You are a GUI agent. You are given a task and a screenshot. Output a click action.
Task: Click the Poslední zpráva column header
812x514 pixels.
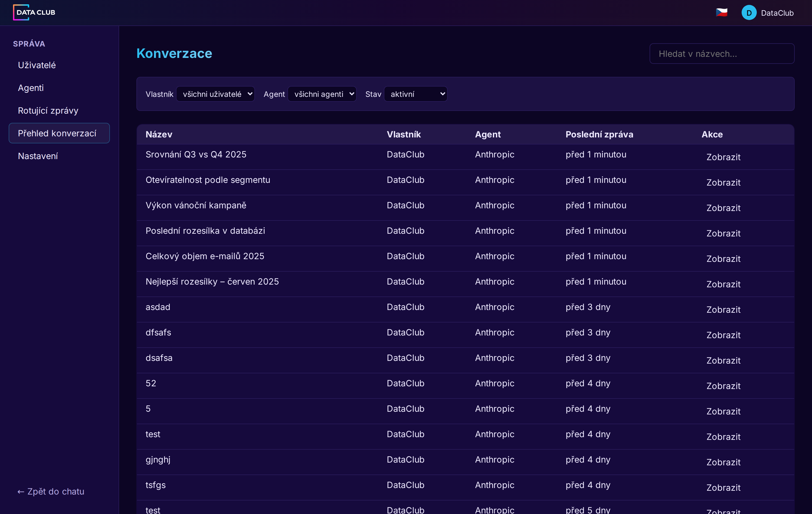pyautogui.click(x=599, y=134)
